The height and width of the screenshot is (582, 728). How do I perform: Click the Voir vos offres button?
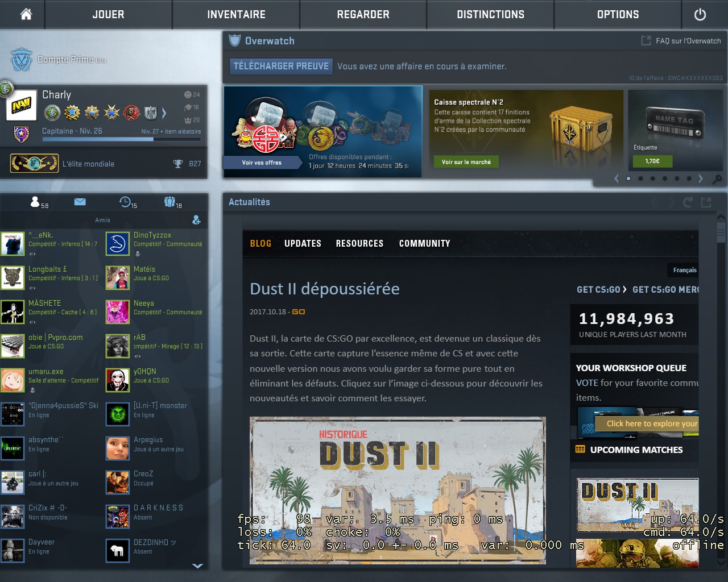pos(262,163)
